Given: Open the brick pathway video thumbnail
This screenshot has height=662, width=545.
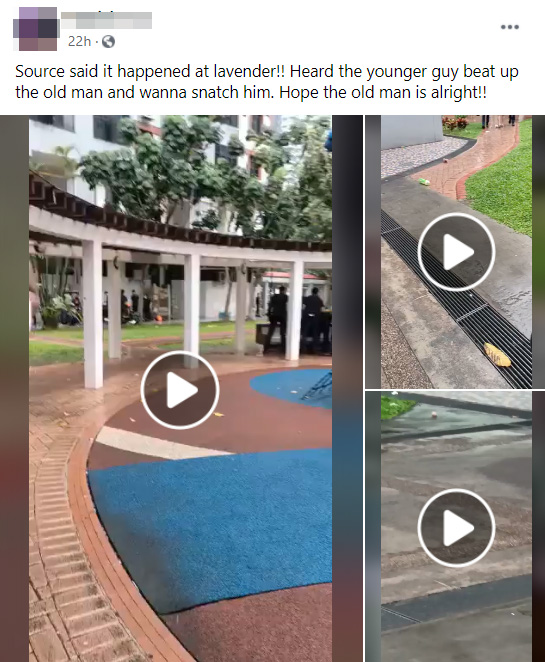Looking at the screenshot, I should (455, 252).
